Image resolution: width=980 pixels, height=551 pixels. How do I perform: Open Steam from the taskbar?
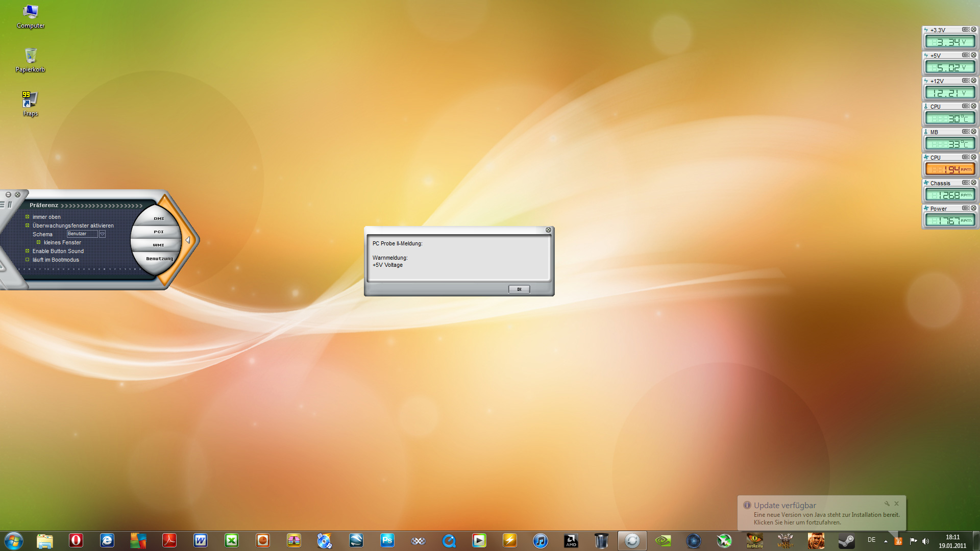click(846, 540)
